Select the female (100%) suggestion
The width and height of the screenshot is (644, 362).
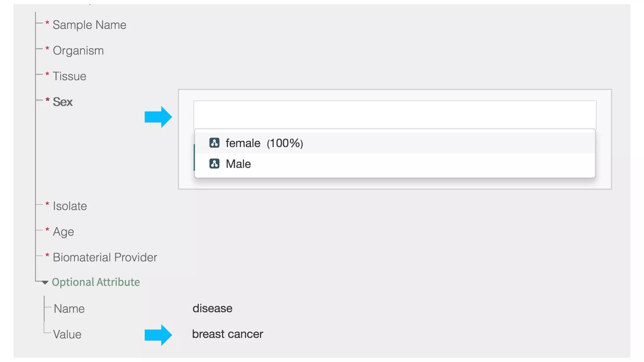264,143
